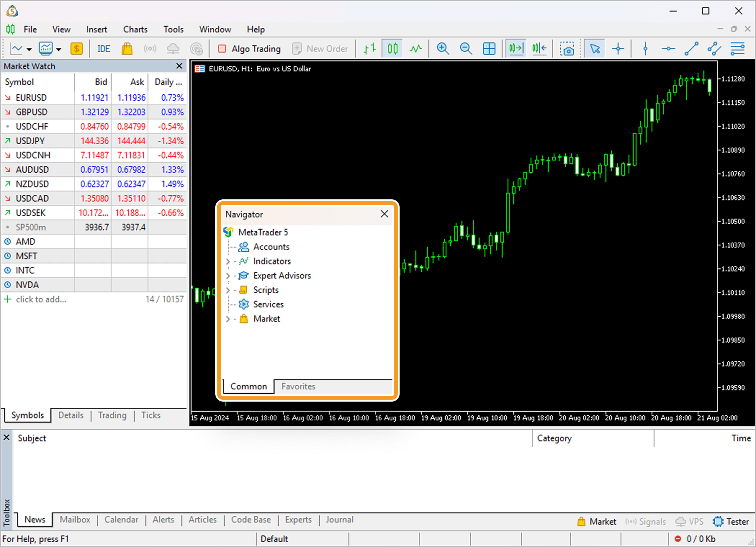Click 'click to add...' in Market Watch

tap(40, 299)
